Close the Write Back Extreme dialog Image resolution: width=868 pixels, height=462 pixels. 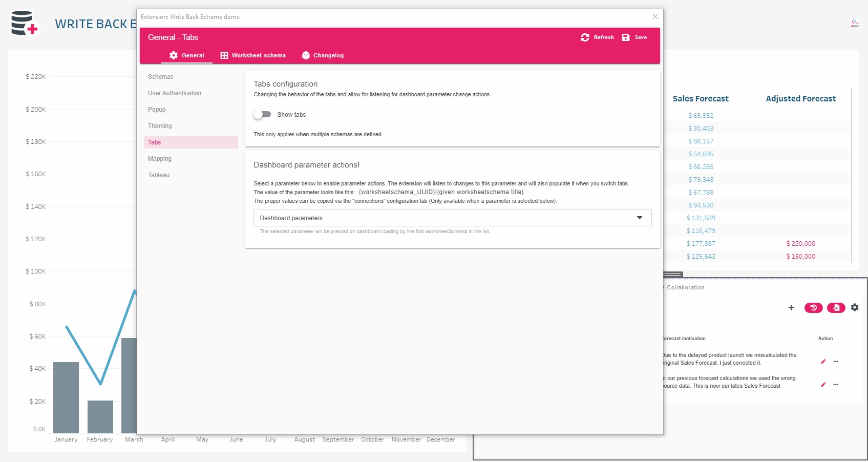click(x=655, y=17)
